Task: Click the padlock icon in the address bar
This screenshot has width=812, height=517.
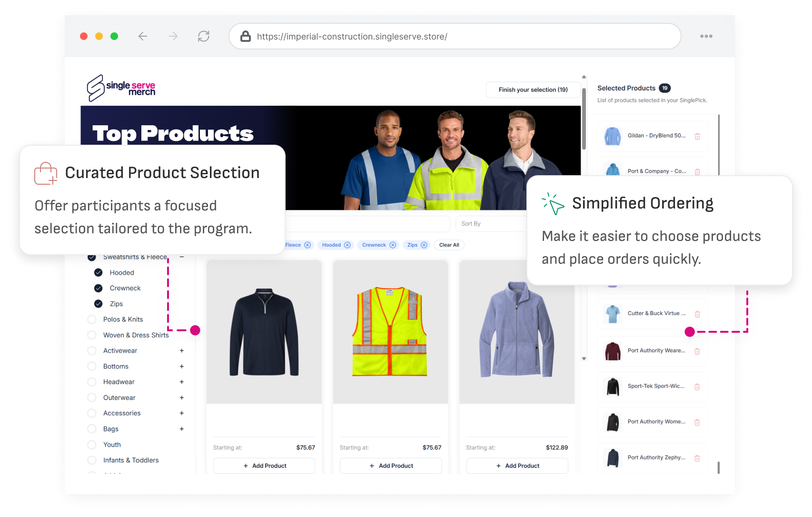Action: pos(246,36)
